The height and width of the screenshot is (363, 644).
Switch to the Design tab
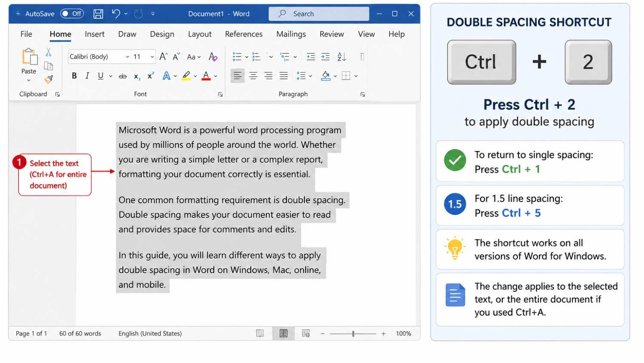pos(162,34)
